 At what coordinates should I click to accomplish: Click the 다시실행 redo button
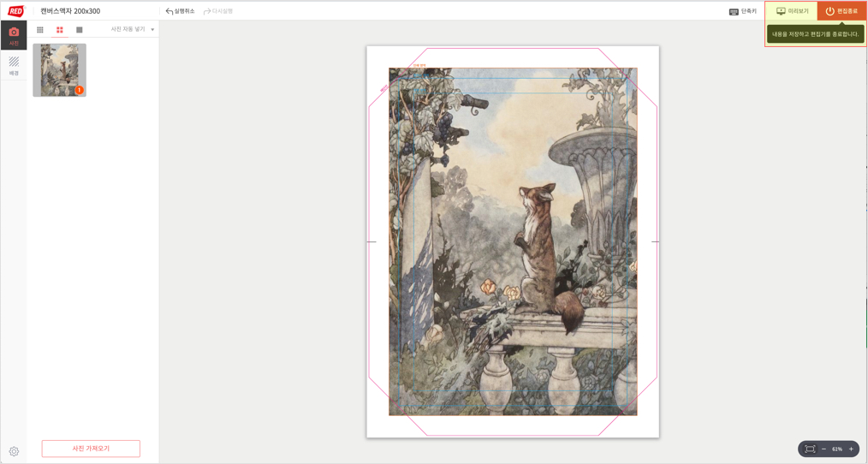point(218,11)
